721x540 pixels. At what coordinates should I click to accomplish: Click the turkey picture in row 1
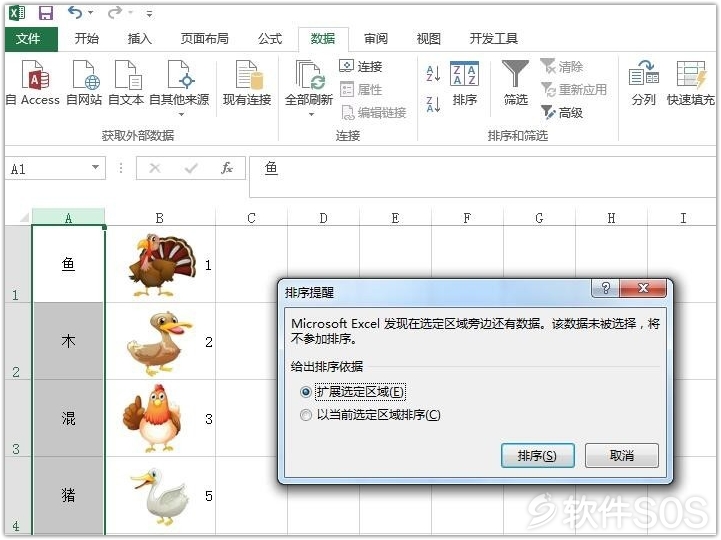pos(161,264)
